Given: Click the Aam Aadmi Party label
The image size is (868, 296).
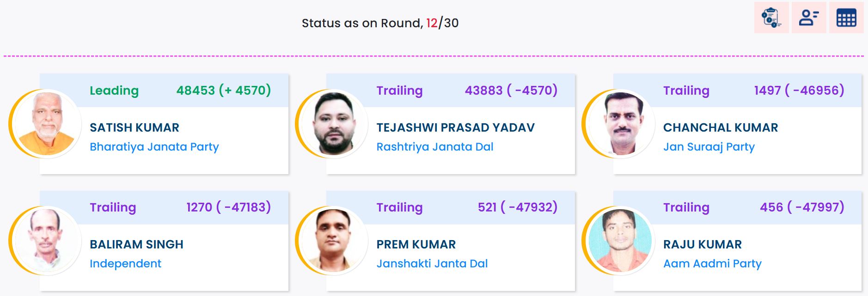Looking at the screenshot, I should [x=712, y=264].
